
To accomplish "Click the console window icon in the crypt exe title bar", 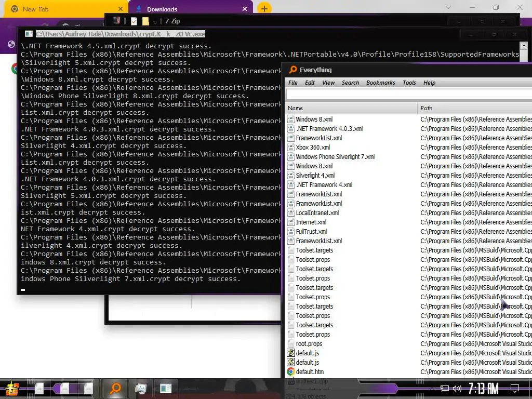I will 29,34.
